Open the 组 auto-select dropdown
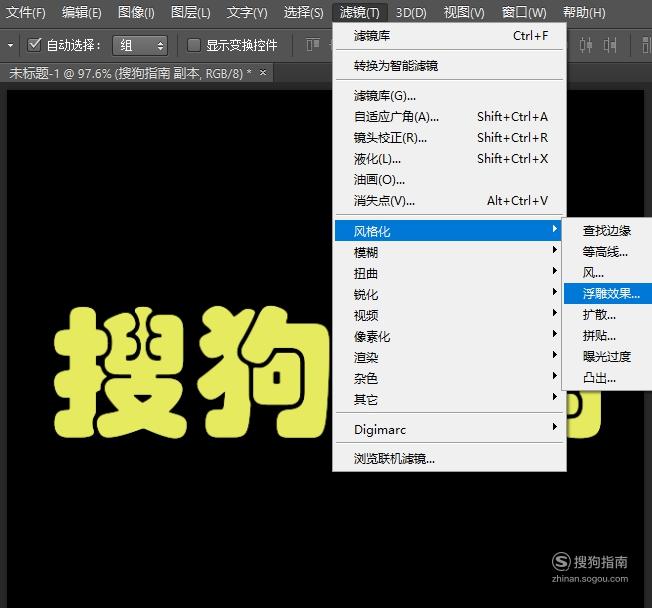Image resolution: width=652 pixels, height=608 pixels. point(140,45)
